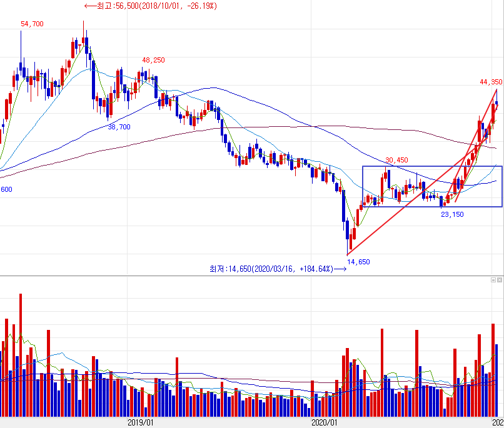Select the 44,350 price label
504x428 pixels.
click(491, 82)
